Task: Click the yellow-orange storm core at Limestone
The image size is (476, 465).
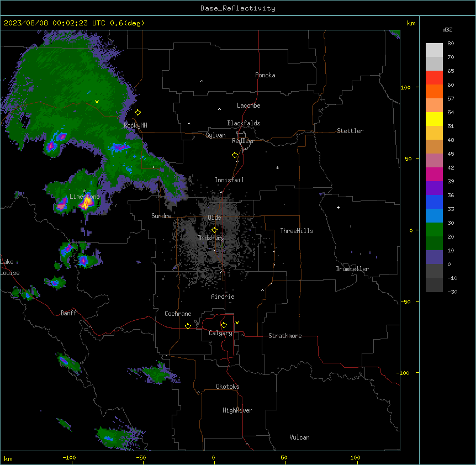Action: 87,203
